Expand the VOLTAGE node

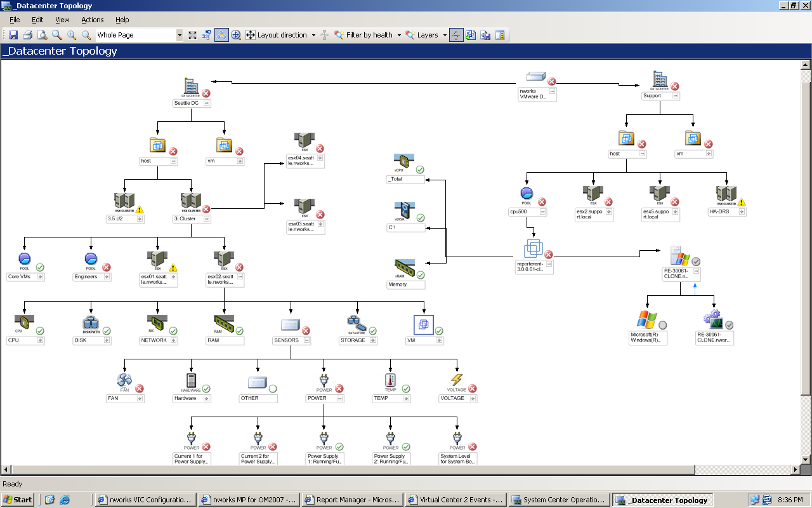[473, 399]
